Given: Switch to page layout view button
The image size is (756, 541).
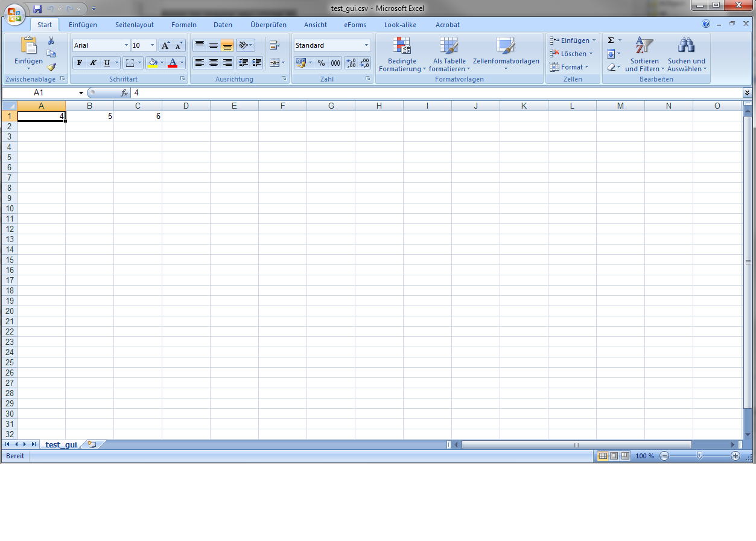Looking at the screenshot, I should tap(614, 456).
